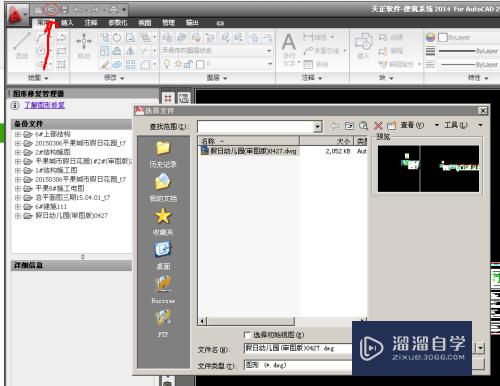Click the Plot printer icon in quick access toolbar

114,10
